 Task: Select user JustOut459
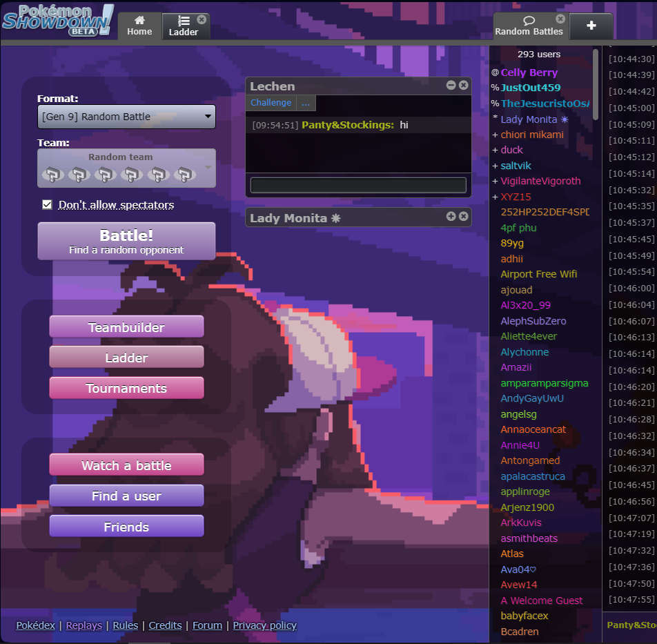[531, 88]
